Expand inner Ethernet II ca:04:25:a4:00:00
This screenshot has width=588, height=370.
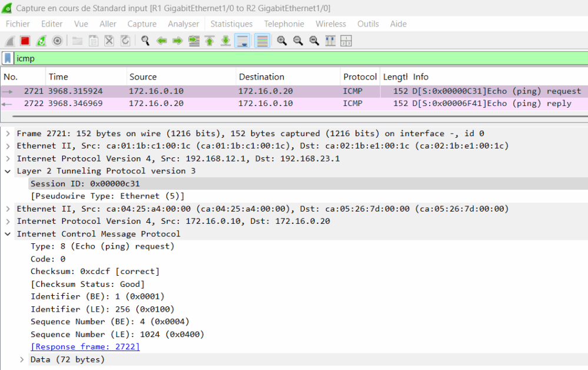8,209
